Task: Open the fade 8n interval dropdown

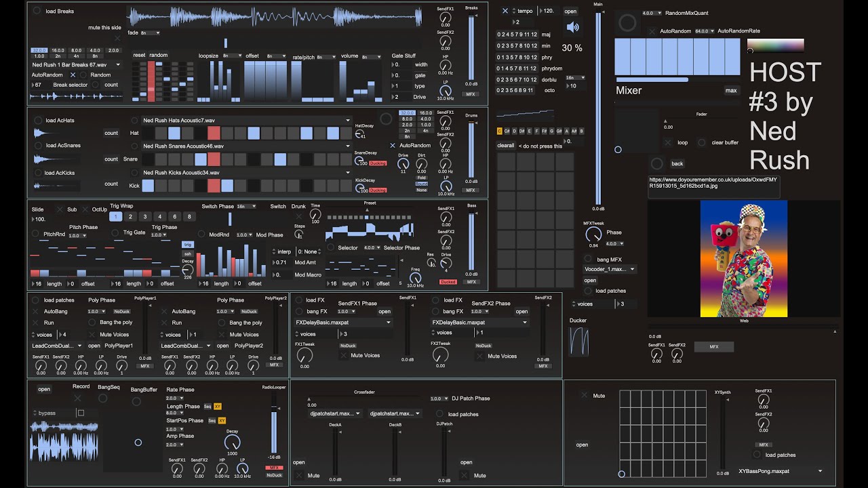Action: pos(151,33)
